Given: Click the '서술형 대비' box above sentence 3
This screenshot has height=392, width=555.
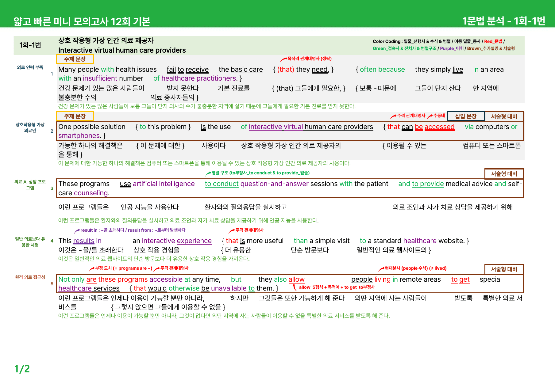Looking at the screenshot, I should coord(504,174).
